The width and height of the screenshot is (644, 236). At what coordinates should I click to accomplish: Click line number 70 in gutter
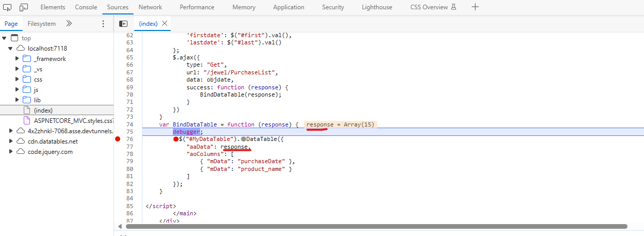tap(130, 95)
